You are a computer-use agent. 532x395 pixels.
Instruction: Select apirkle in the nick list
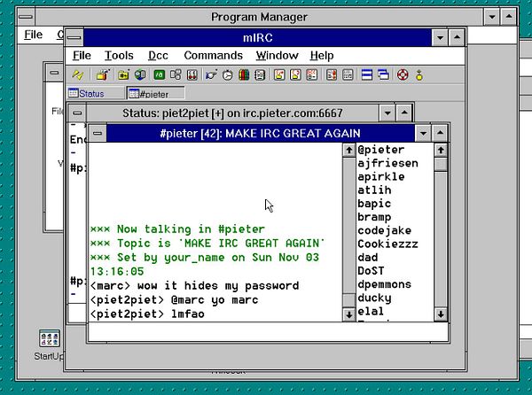(380, 177)
